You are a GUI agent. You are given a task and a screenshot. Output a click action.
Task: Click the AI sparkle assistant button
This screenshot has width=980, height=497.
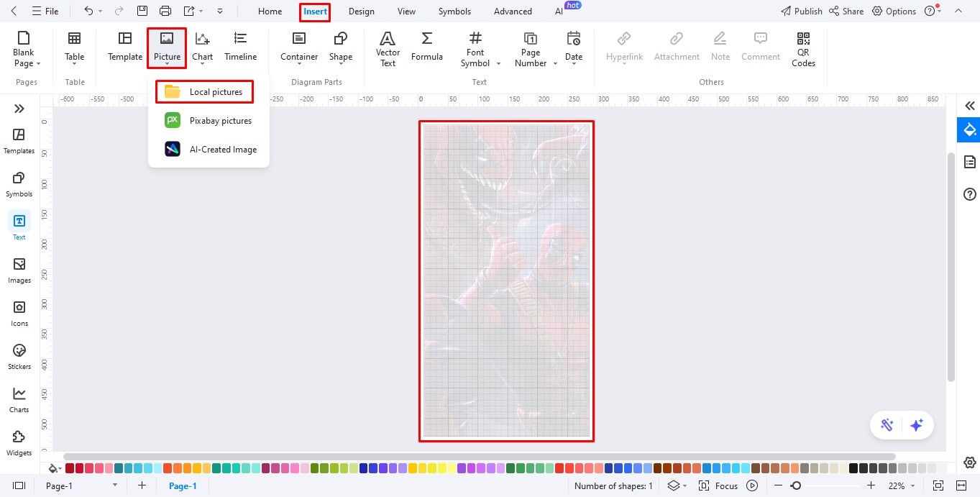(x=916, y=425)
